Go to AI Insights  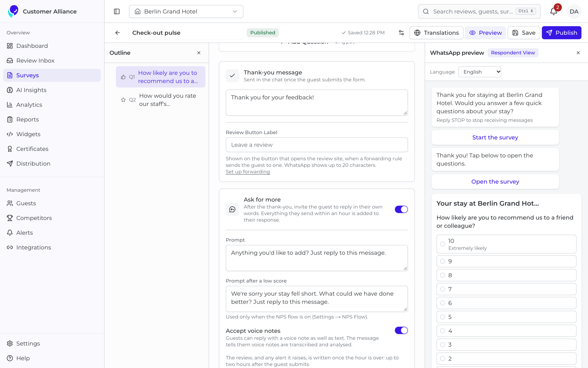click(52, 90)
